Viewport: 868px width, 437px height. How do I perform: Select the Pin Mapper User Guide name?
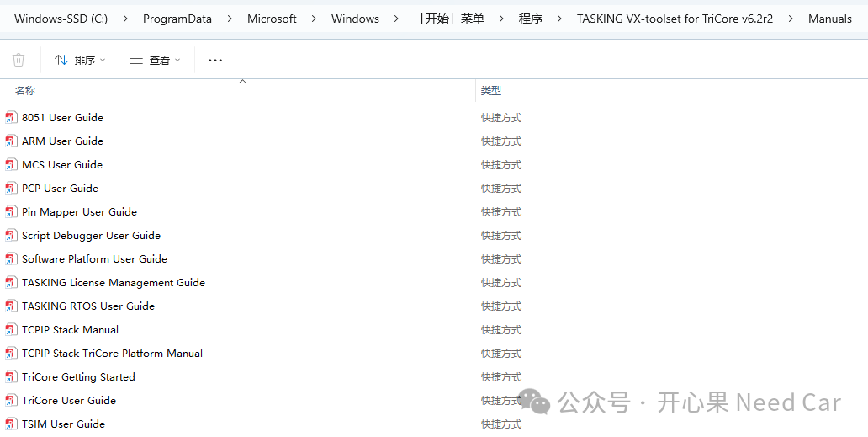point(79,211)
